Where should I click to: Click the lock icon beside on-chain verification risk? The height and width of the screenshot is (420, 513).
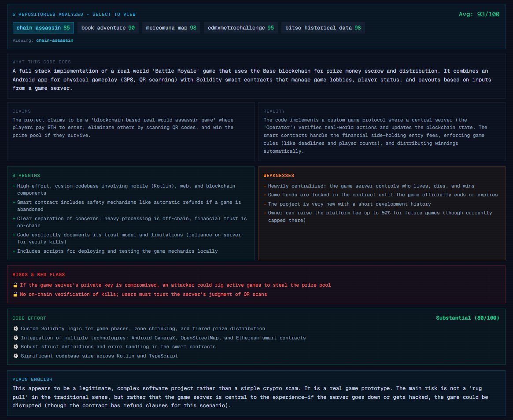click(15, 294)
